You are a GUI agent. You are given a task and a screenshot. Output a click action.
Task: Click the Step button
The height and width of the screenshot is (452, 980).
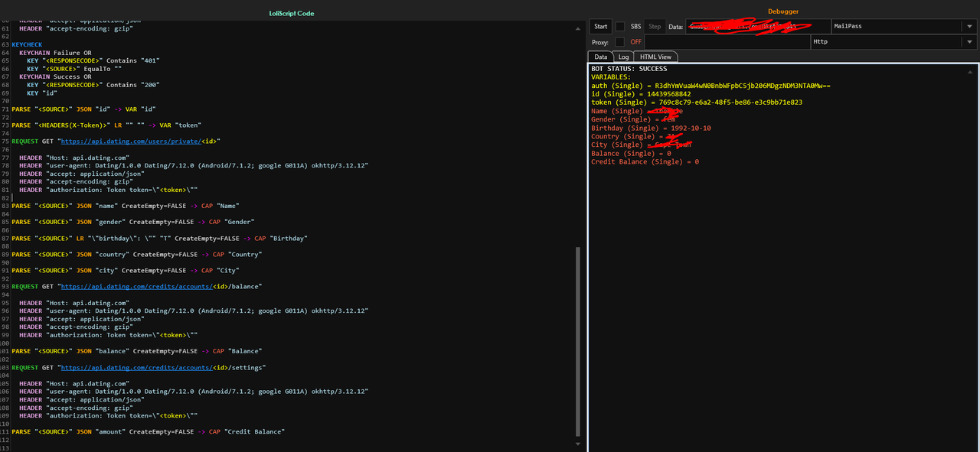[x=655, y=26]
